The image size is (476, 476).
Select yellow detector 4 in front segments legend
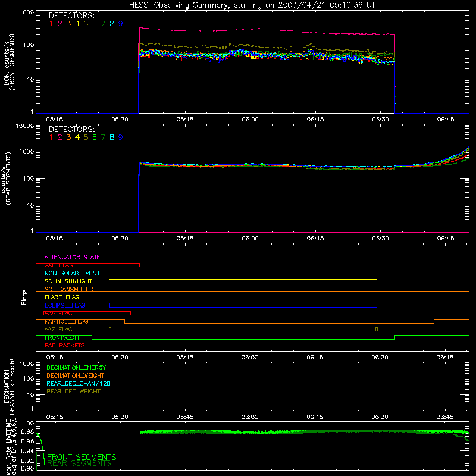coord(77,23)
